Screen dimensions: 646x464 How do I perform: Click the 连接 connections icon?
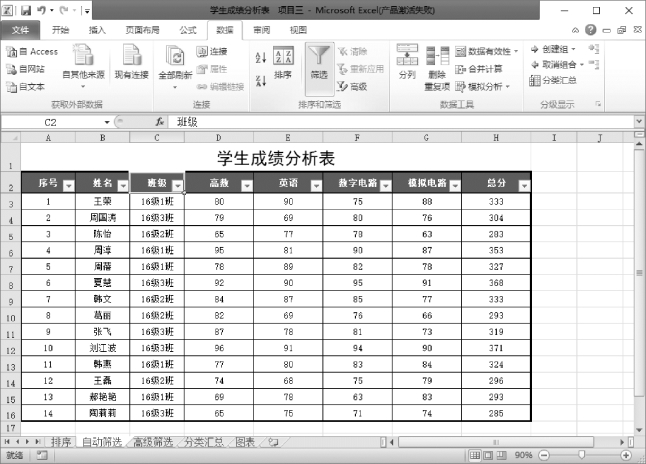[202, 52]
